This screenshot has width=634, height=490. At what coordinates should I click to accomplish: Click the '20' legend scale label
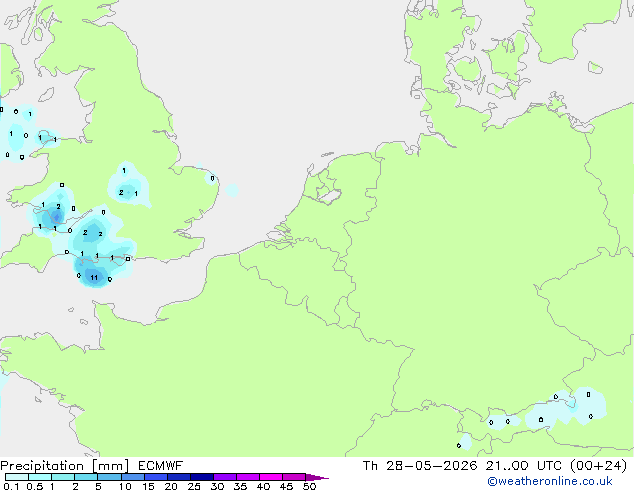coord(171,486)
